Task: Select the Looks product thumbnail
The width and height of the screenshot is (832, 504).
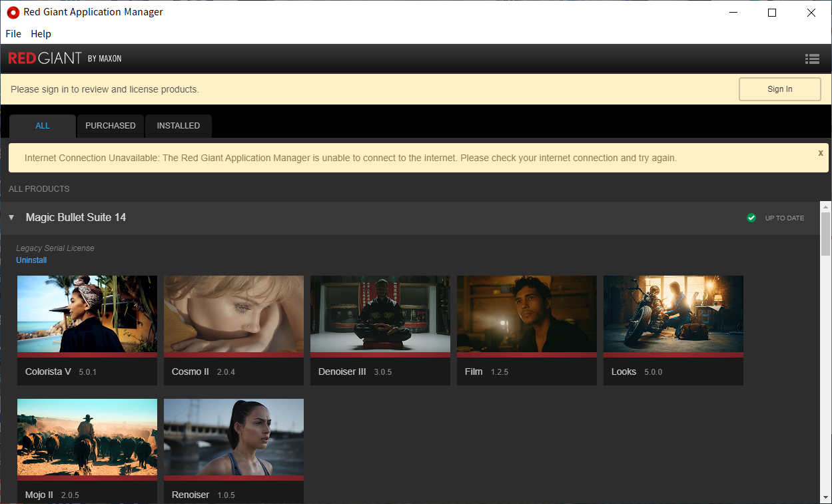Action: [673, 314]
